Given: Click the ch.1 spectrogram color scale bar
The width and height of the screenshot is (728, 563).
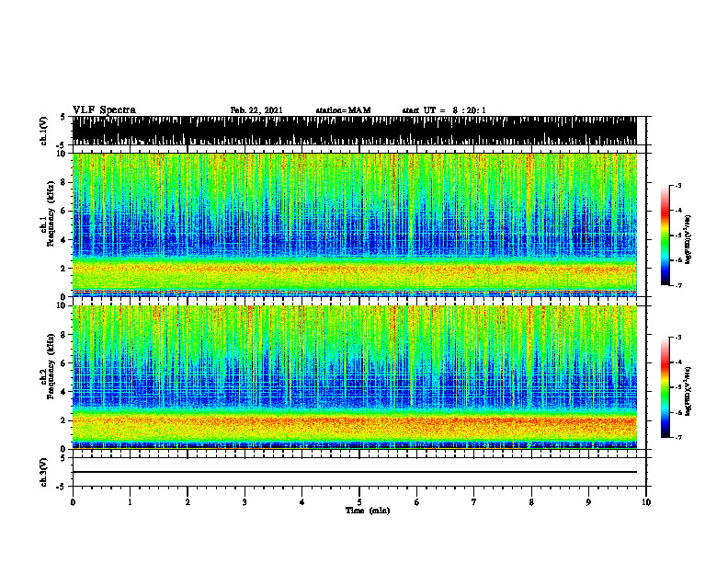Looking at the screenshot, I should [665, 236].
